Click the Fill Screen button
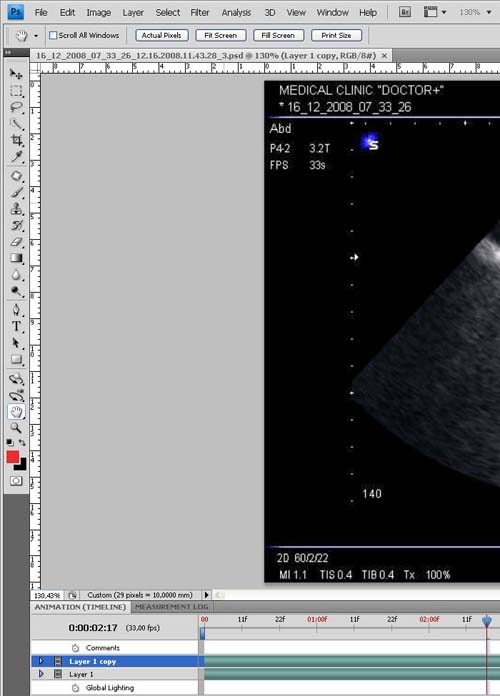 278,35
